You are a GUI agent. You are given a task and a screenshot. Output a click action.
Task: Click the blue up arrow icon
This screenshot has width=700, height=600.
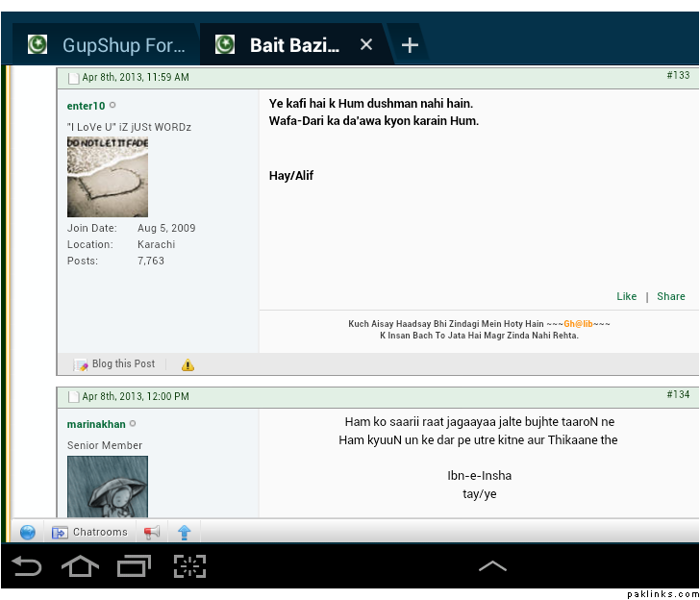184,532
